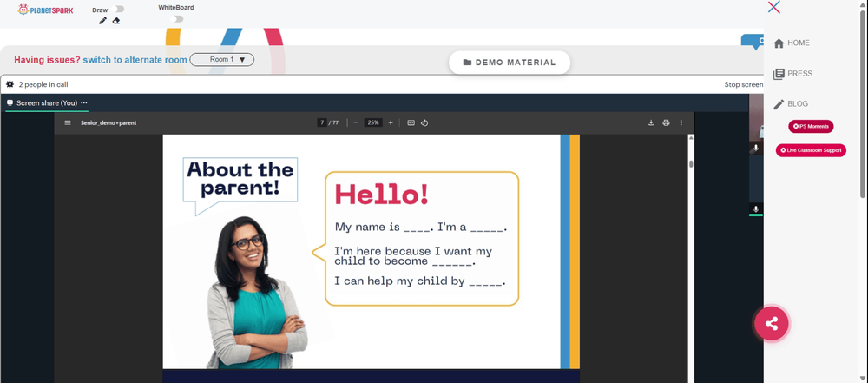Select the eraser tool
The image size is (868, 383).
tap(115, 21)
